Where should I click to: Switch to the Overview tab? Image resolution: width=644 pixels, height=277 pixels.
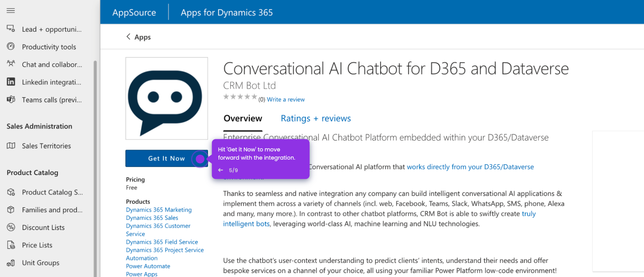243,119
